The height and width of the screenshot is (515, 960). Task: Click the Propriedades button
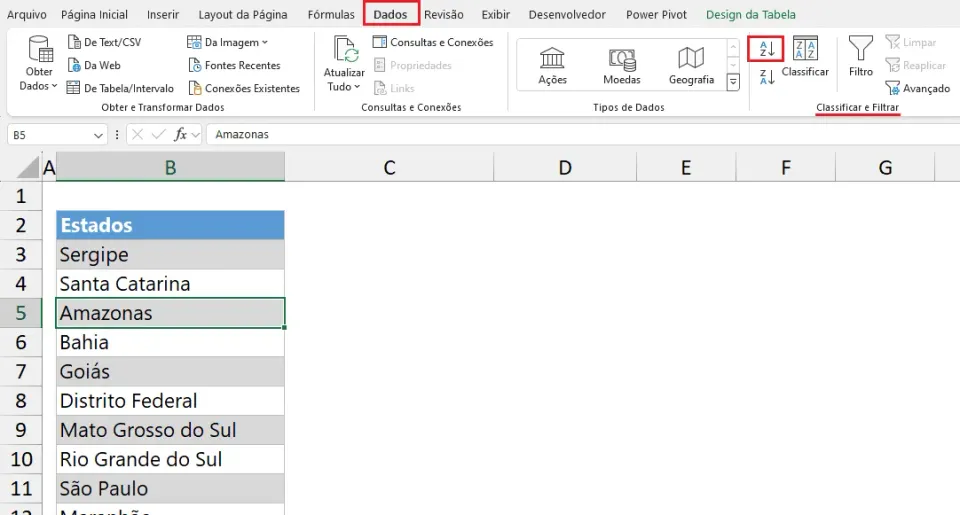pyautogui.click(x=412, y=65)
